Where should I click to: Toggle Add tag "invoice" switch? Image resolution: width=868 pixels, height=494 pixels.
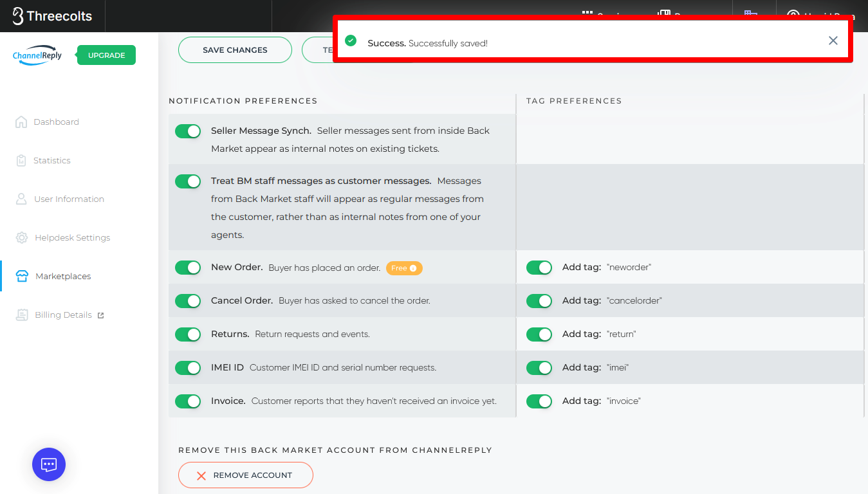point(539,401)
